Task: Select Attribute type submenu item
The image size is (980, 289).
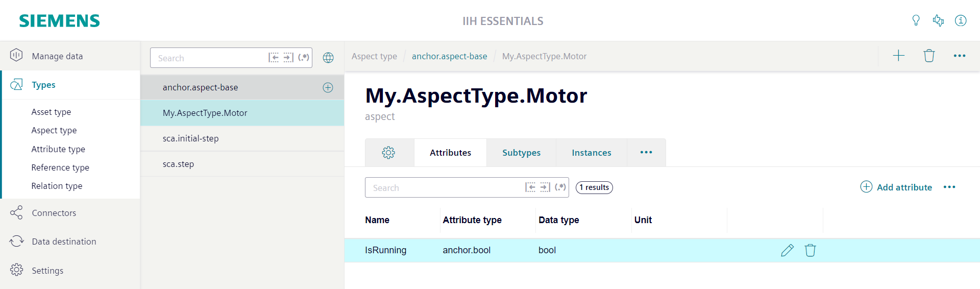Action: click(x=58, y=149)
